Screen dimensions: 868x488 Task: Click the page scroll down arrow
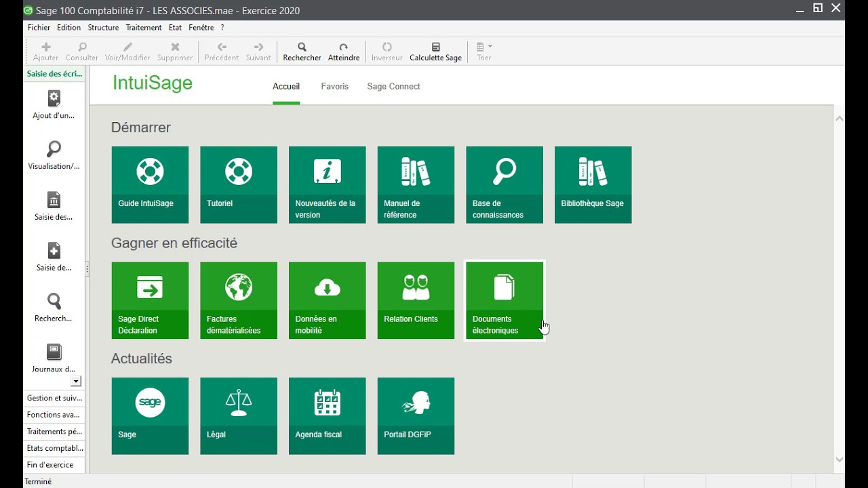pyautogui.click(x=840, y=459)
